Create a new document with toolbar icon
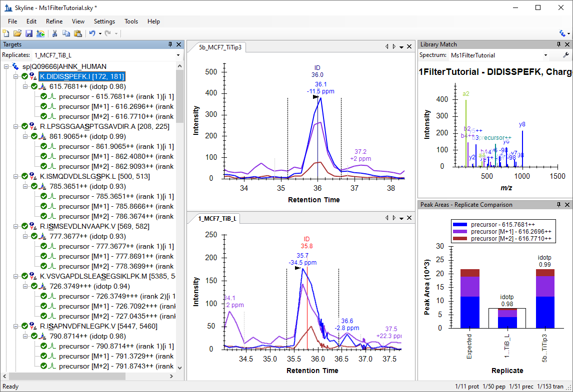 click(6, 33)
